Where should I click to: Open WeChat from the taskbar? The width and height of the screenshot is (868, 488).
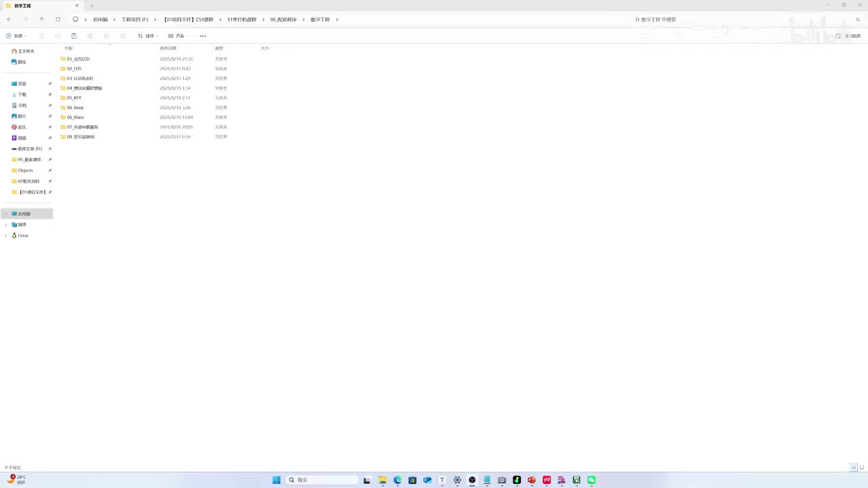point(591,480)
